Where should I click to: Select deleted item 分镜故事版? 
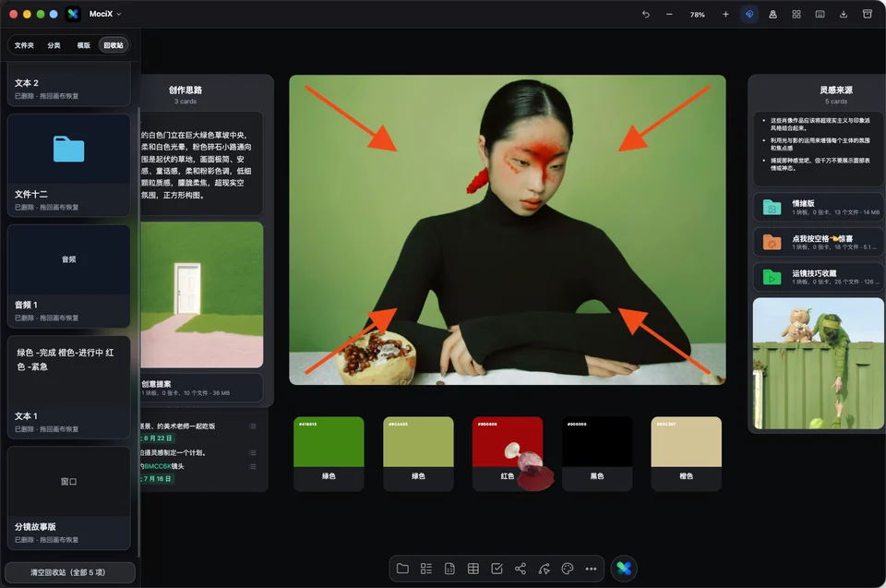[x=69, y=498]
